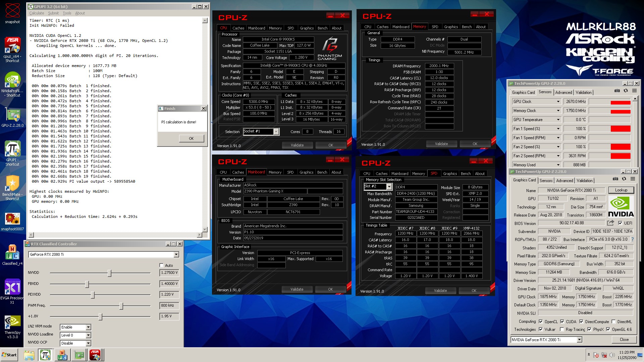The image size is (644, 362).
Task: Open the Slot #2 dropdown in CPU-Z SPD
Action: (x=389, y=187)
